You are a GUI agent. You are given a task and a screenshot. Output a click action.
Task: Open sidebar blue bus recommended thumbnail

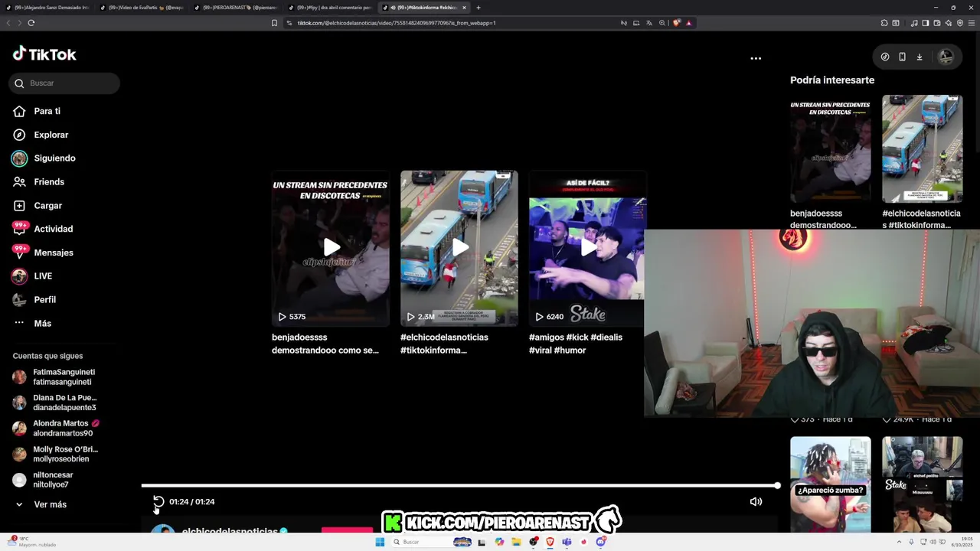click(922, 148)
